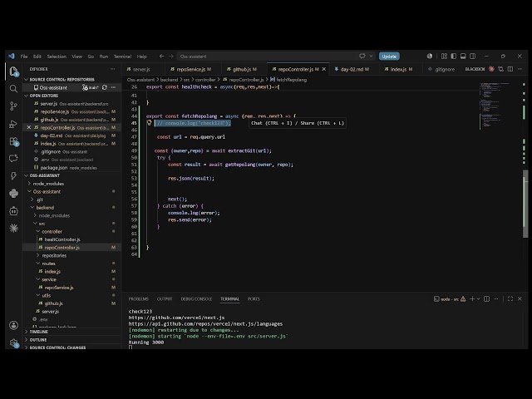Open healtController.js in file tree
Viewport: 532px width, 399px height.
[62, 239]
